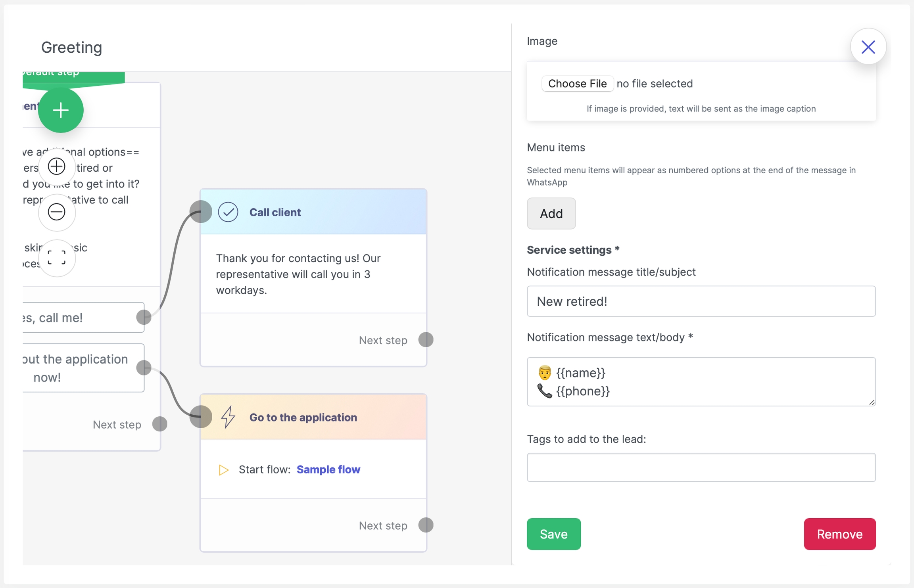Viewport: 914px width, 588px height.
Task: Click the checkmark icon on Call client
Action: point(228,212)
